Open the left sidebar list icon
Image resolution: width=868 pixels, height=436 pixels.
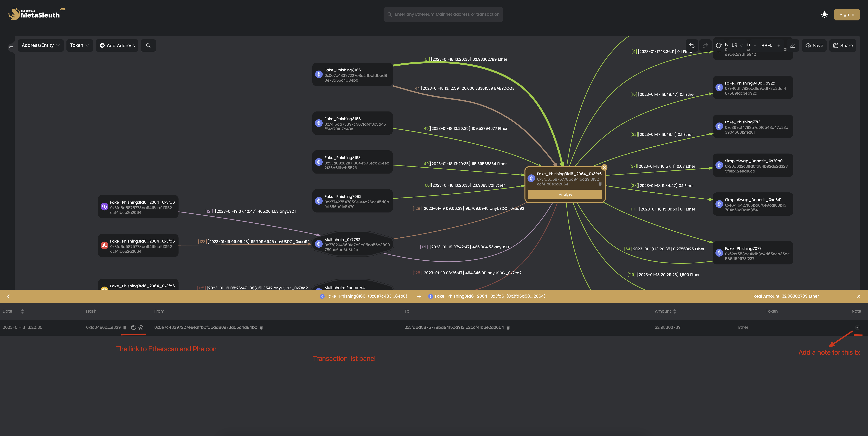[11, 48]
